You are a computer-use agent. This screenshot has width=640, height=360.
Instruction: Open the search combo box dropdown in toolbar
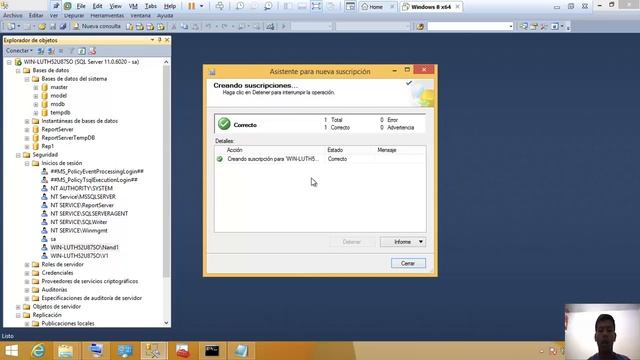coord(511,27)
